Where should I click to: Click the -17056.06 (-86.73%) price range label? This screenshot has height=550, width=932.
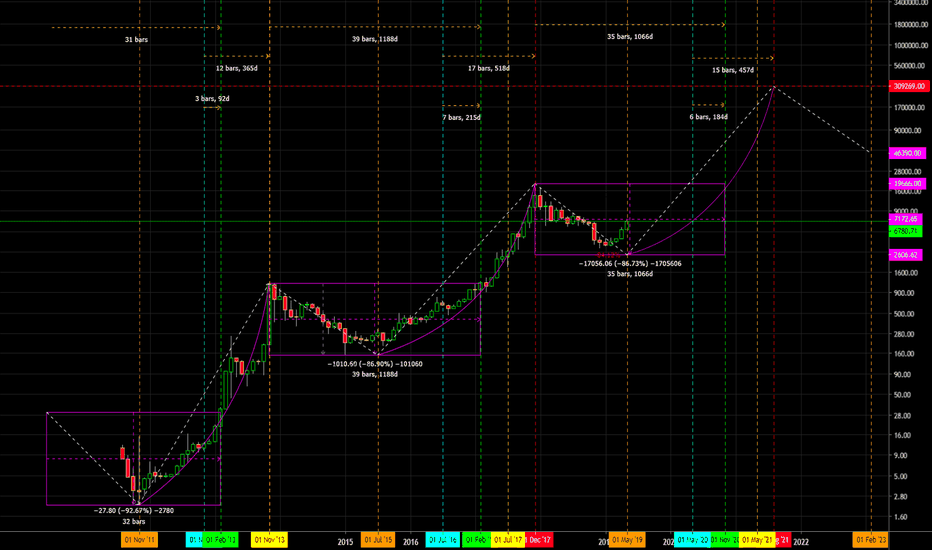pyautogui.click(x=630, y=263)
